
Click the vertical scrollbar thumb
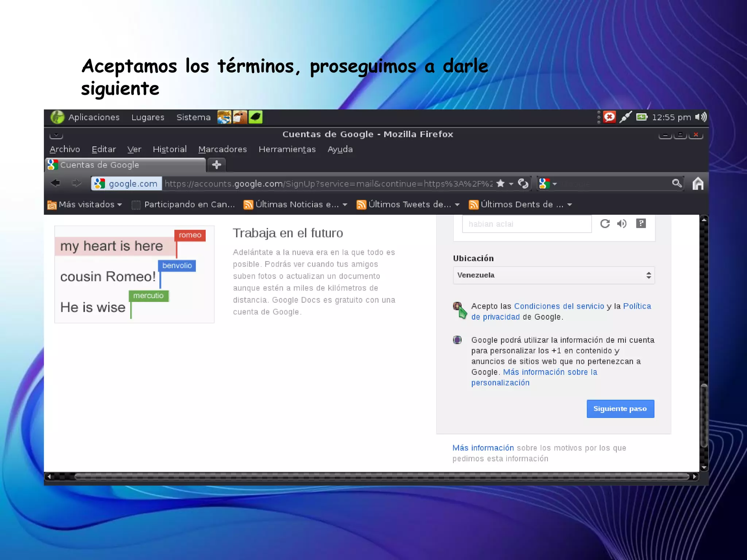pos(704,416)
